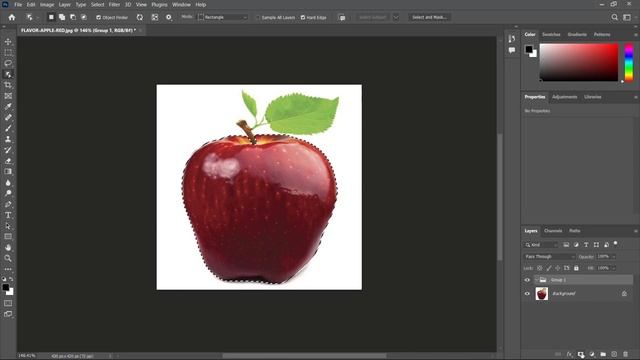Select the Rectangular Marquee tool
The height and width of the screenshot is (360, 640).
8,53
